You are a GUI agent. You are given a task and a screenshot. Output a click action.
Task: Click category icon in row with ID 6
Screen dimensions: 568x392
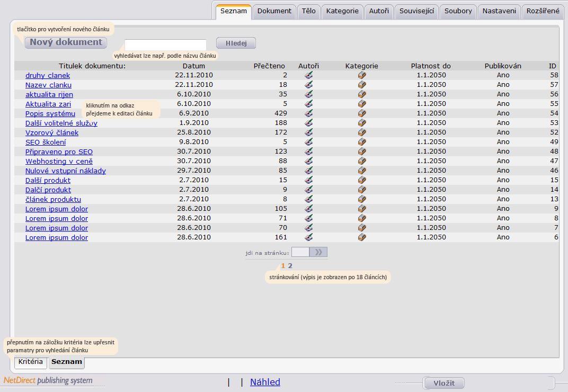(362, 237)
